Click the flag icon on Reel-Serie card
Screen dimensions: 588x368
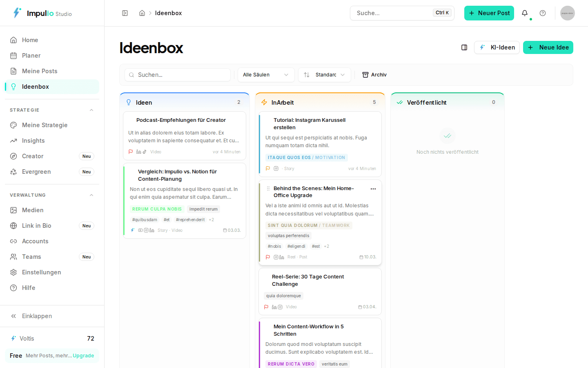click(266, 307)
